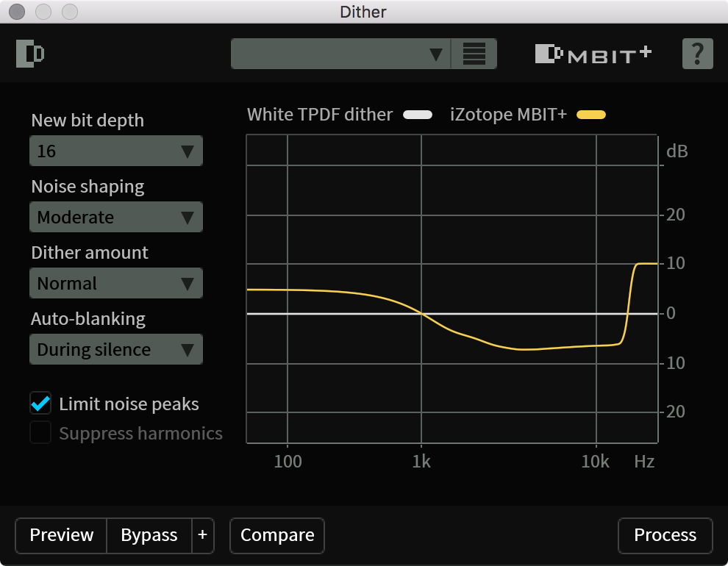
Task: Open the preset list menu icon
Action: click(x=474, y=54)
